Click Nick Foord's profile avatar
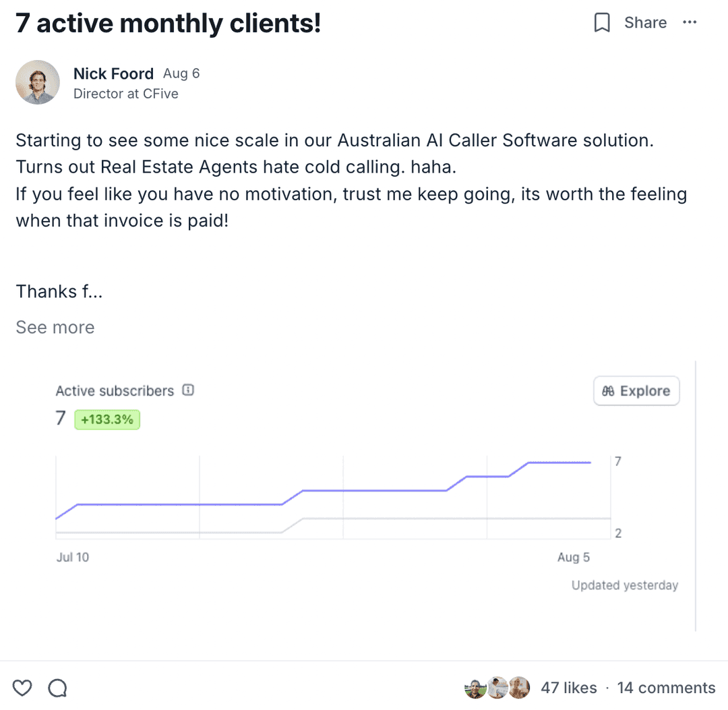Image resolution: width=728 pixels, height=710 pixels. click(x=38, y=82)
